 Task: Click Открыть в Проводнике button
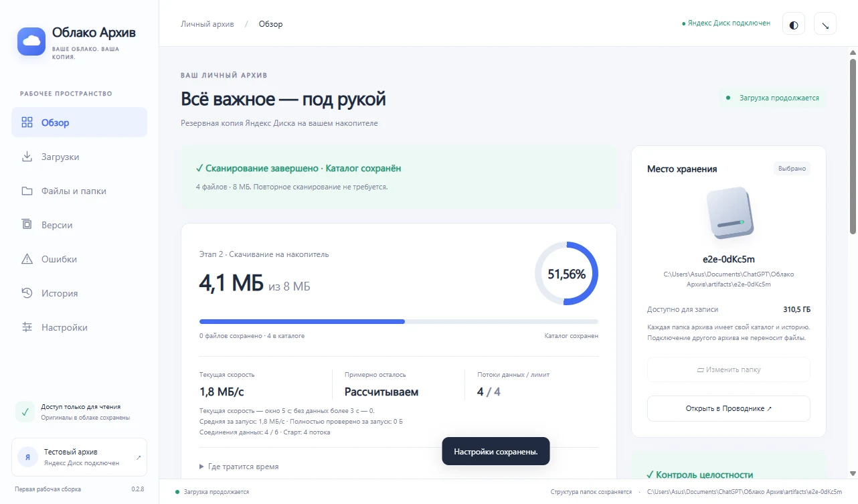(x=729, y=408)
